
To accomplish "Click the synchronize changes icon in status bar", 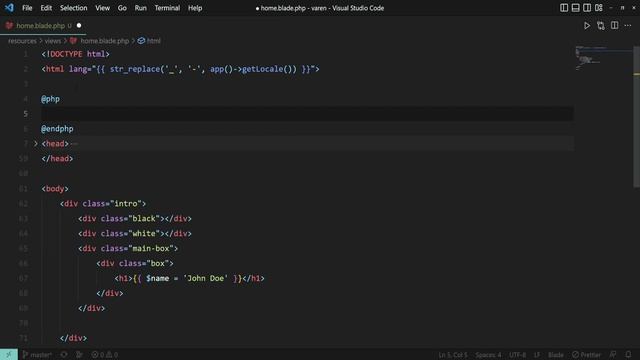I will click(64, 355).
